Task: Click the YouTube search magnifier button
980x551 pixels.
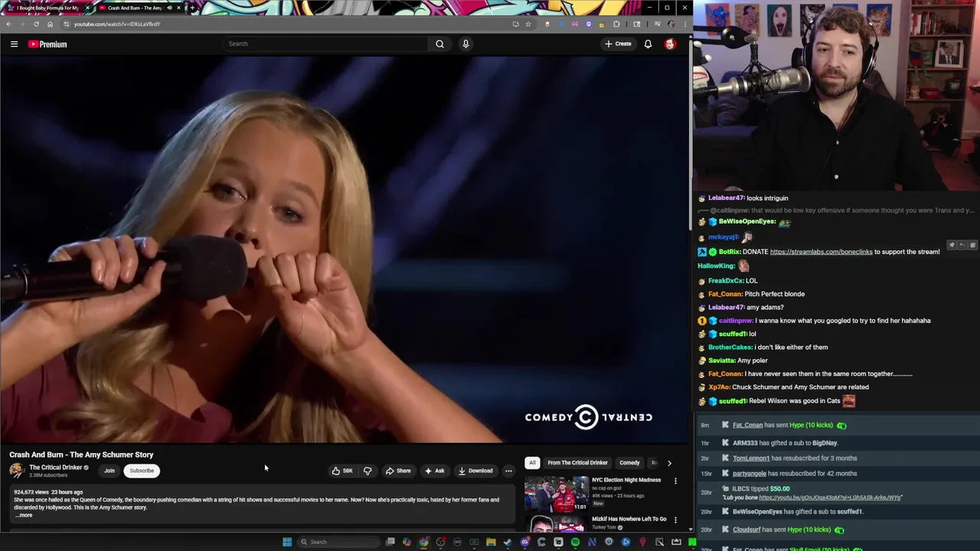Action: tap(439, 44)
